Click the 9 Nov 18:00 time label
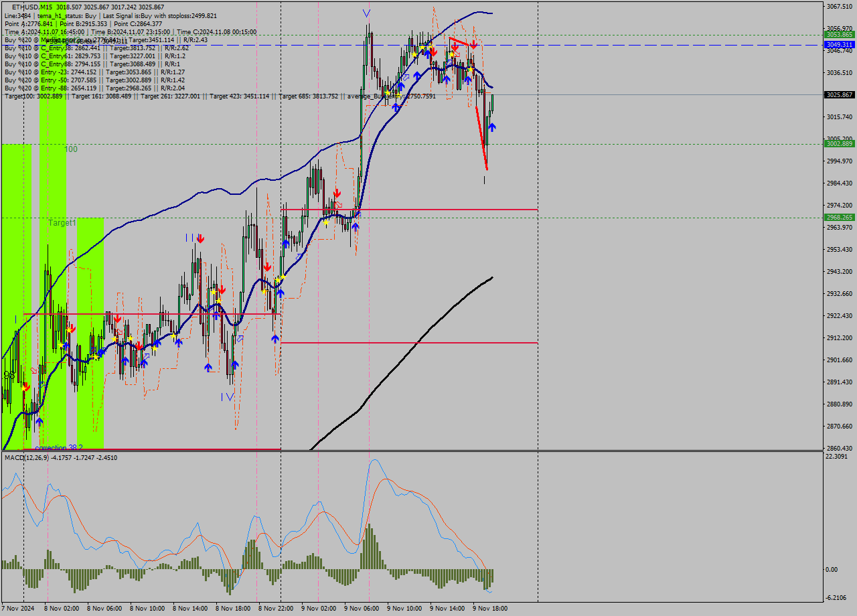Viewport: 857px width, 616px height. (489, 609)
